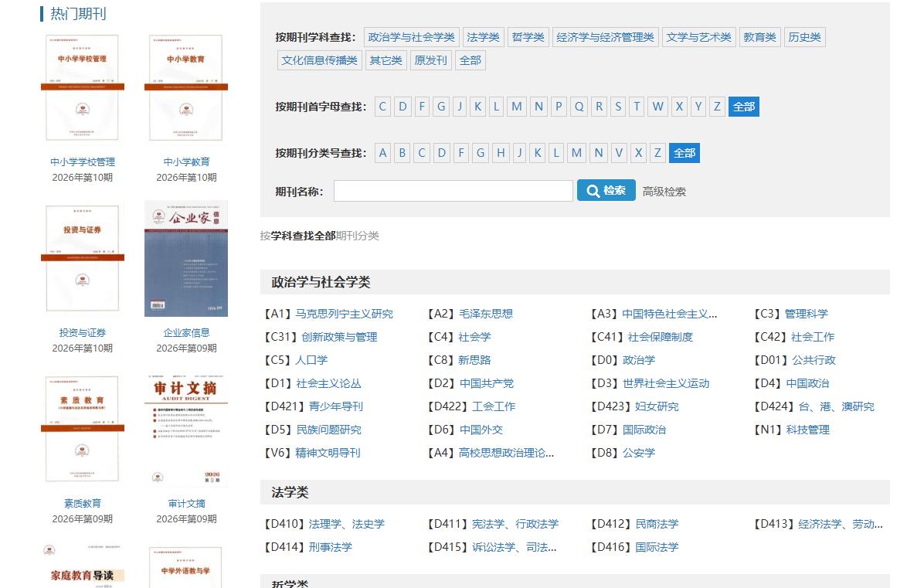Screen dimensions: 924x588
Task: Open 毛泽东思想 category link
Action: tap(486, 314)
